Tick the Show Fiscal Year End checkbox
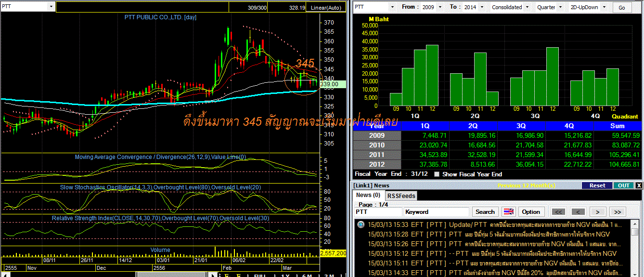 point(437,174)
